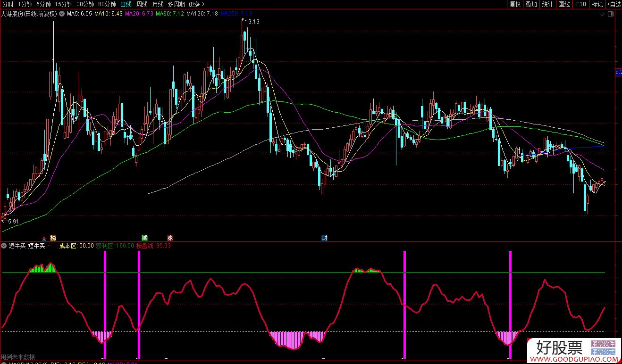The height and width of the screenshot is (364, 622).
Task: Expand the 更多 more periods menu
Action: click(x=196, y=4)
